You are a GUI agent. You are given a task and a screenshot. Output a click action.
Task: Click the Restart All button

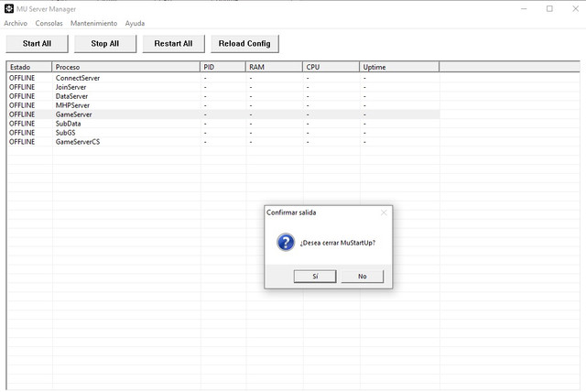[173, 44]
